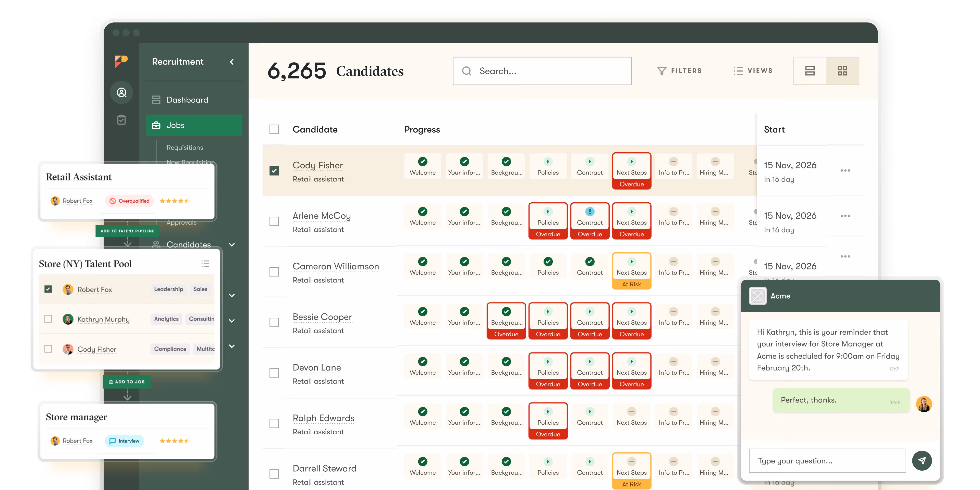Open more options for Cody Fisher row
The width and height of the screenshot is (980, 490).
(845, 170)
